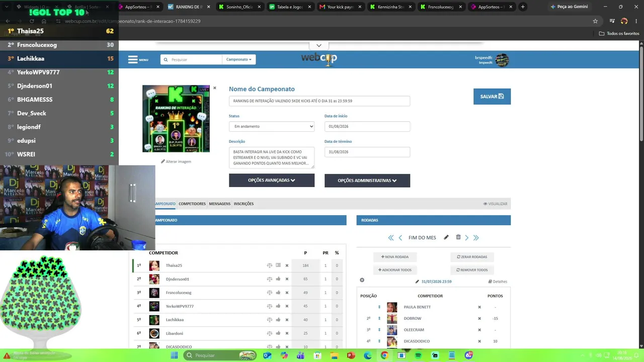The width and height of the screenshot is (644, 362).
Task: Open Google Chrome in the taskbar
Action: [x=384, y=355]
